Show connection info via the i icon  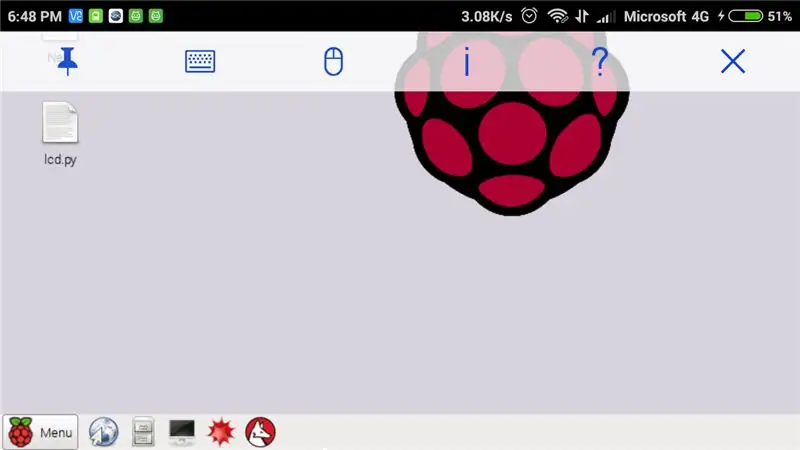click(x=466, y=61)
